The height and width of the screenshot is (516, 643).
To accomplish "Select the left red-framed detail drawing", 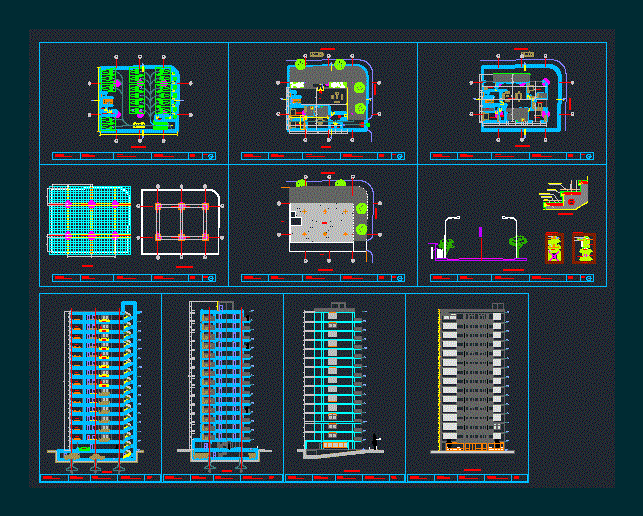I will pyautogui.click(x=554, y=248).
